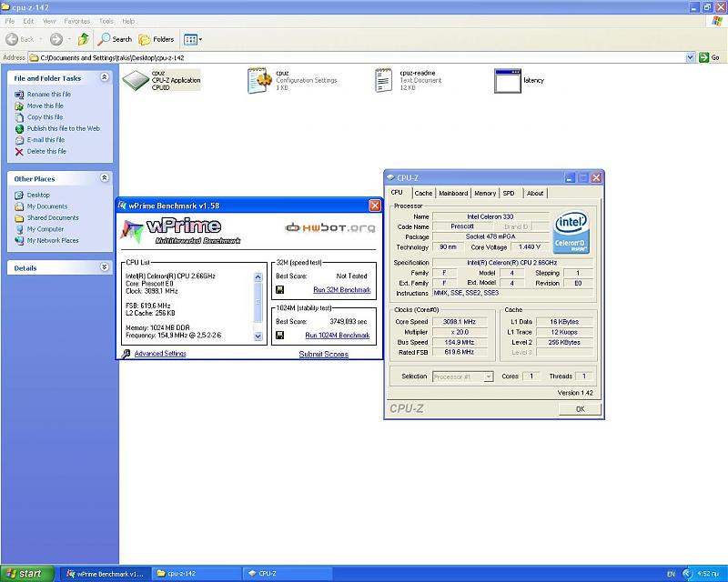Image resolution: width=728 pixels, height=582 pixels.
Task: Close the CPU-Z window
Action: click(x=596, y=177)
